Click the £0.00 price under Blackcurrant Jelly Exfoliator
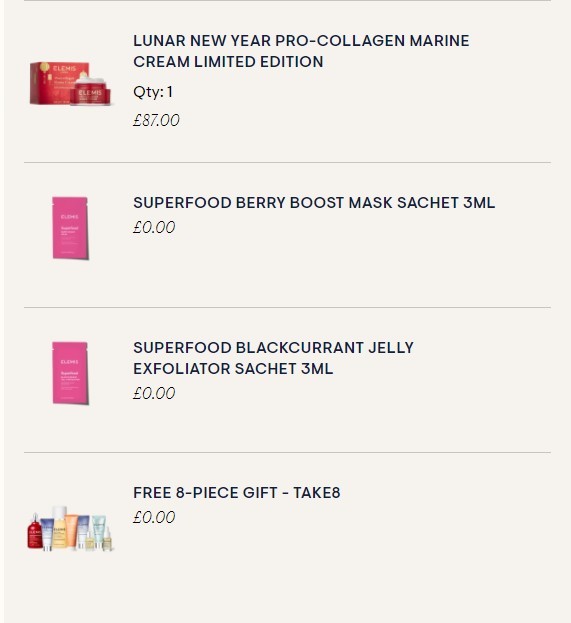 click(x=154, y=393)
